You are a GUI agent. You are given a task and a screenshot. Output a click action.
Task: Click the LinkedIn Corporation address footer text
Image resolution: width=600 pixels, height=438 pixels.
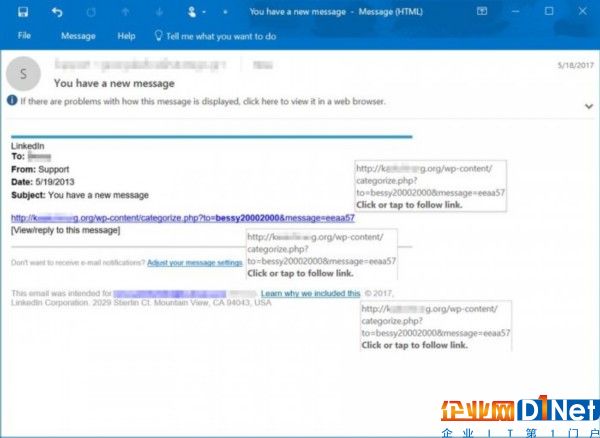[x=141, y=303]
